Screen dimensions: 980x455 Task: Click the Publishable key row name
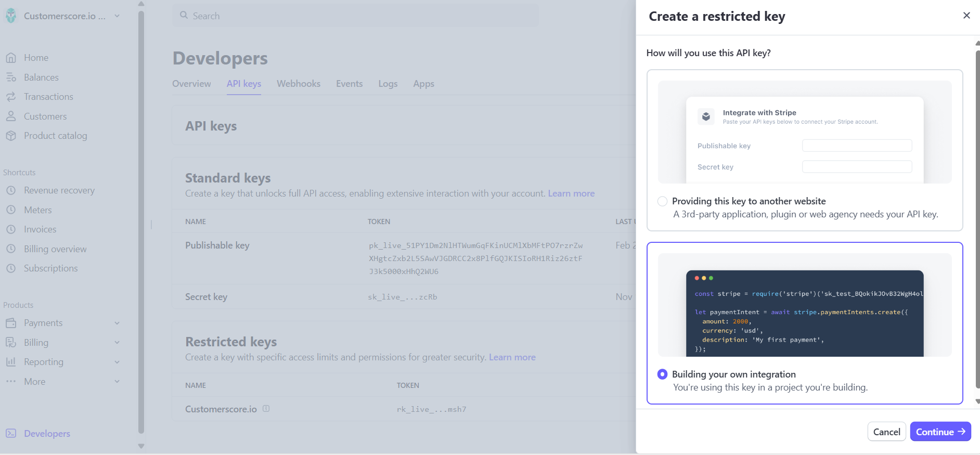[217, 245]
